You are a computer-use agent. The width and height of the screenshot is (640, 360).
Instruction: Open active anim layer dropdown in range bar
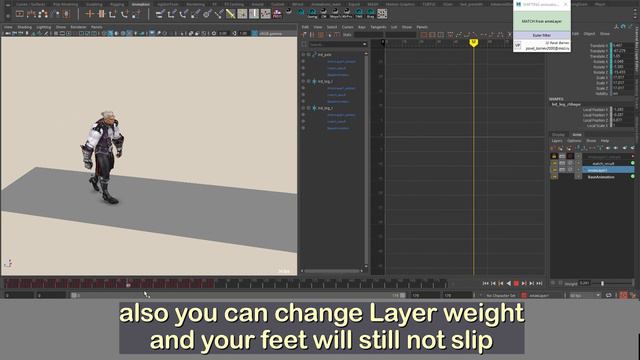pos(544,296)
